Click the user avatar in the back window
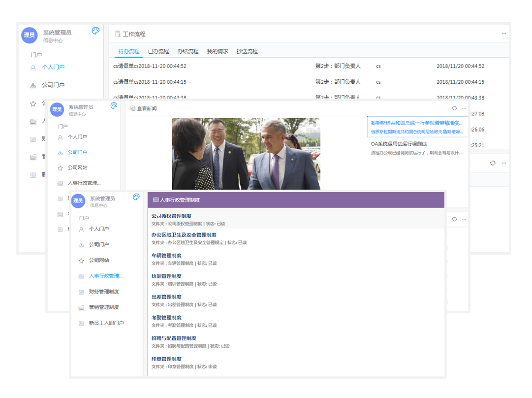This screenshot has width=532, height=398. coord(29,35)
